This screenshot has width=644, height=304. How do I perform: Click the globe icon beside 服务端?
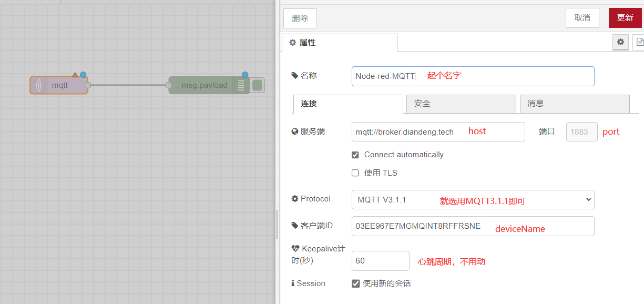295,131
